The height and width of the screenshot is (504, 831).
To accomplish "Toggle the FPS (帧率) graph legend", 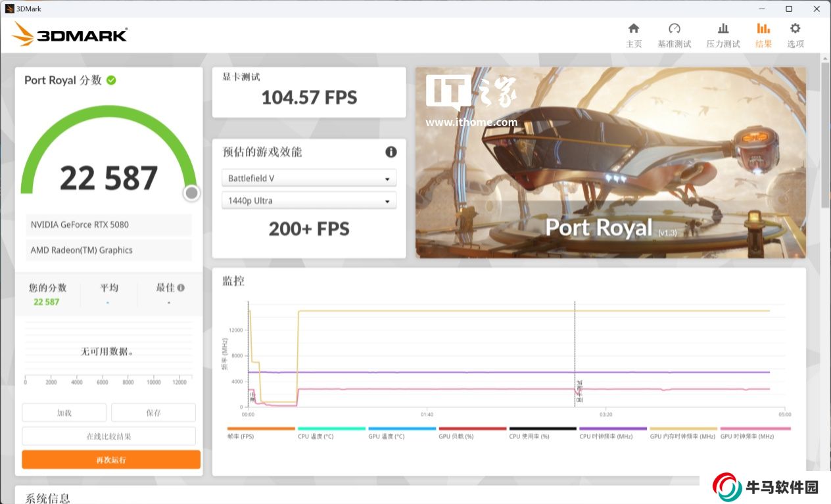I will (x=261, y=428).
